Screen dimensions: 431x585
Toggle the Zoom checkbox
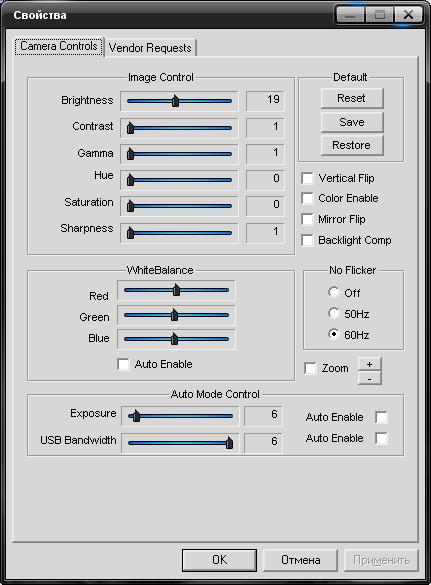pos(310,368)
